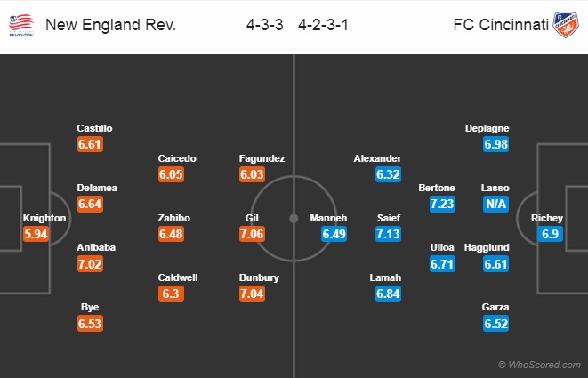This screenshot has width=588, height=378.
Task: Open player Castillo's name label
Action: pos(94,128)
